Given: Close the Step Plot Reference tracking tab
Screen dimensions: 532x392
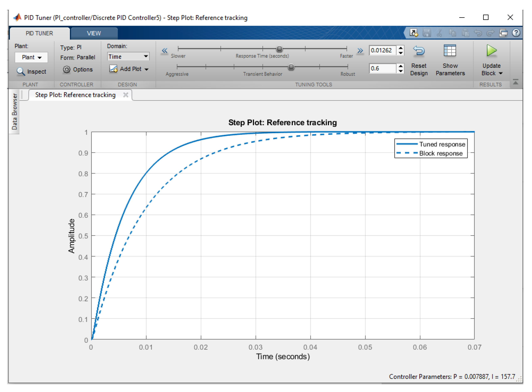Looking at the screenshot, I should click(126, 95).
